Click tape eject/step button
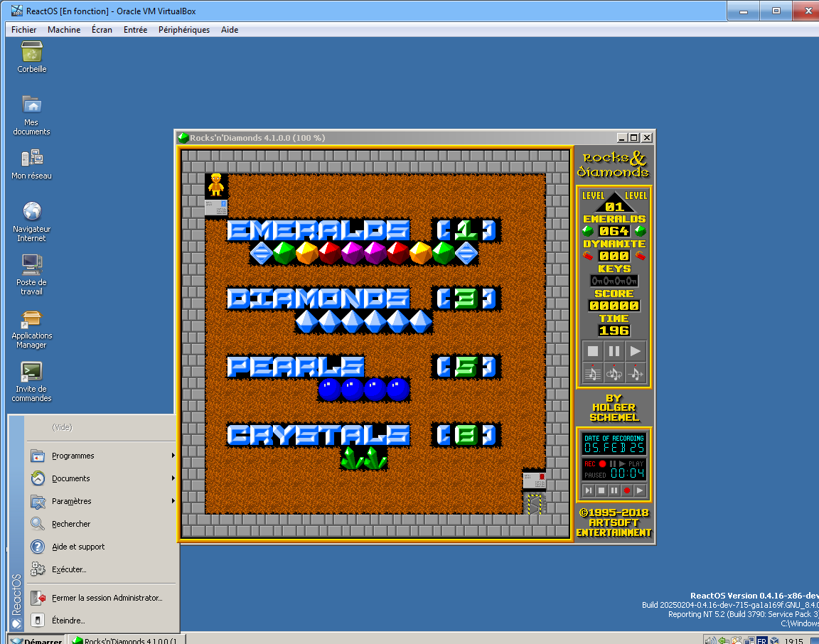 [x=589, y=490]
